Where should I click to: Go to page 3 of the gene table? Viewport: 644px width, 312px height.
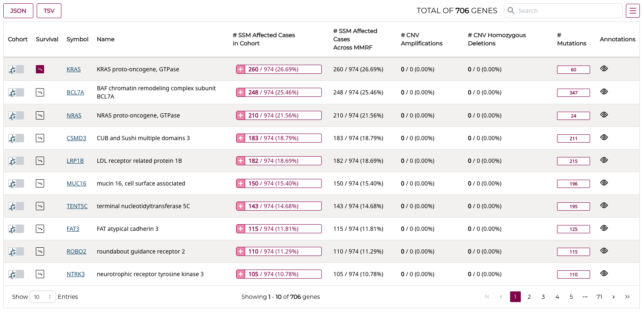(543, 297)
